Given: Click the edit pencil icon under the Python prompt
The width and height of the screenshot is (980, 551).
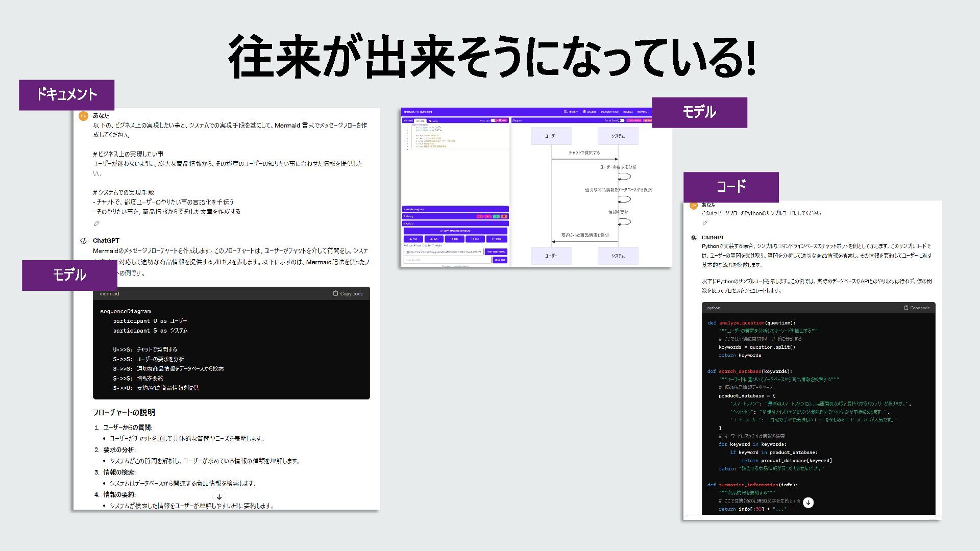Looking at the screenshot, I should click(x=705, y=223).
